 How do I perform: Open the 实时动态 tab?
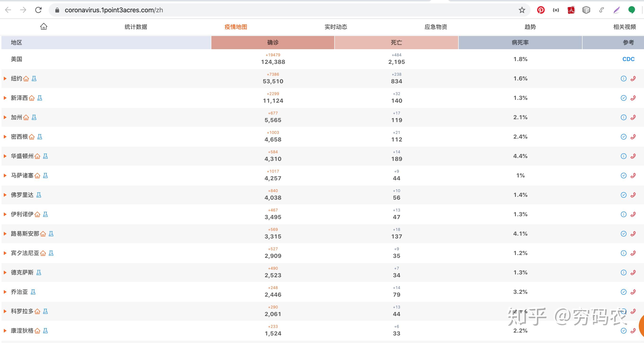(336, 27)
